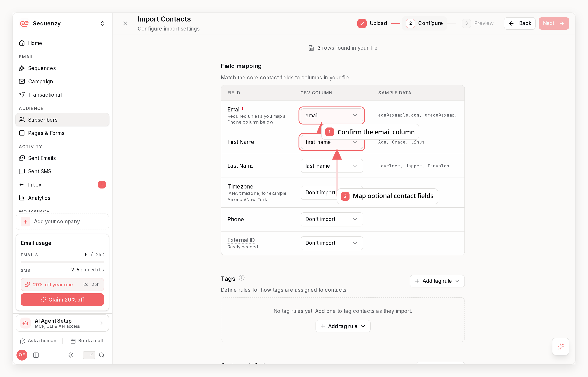
Task: Click Add tag rule in Tags header
Action: (437, 281)
